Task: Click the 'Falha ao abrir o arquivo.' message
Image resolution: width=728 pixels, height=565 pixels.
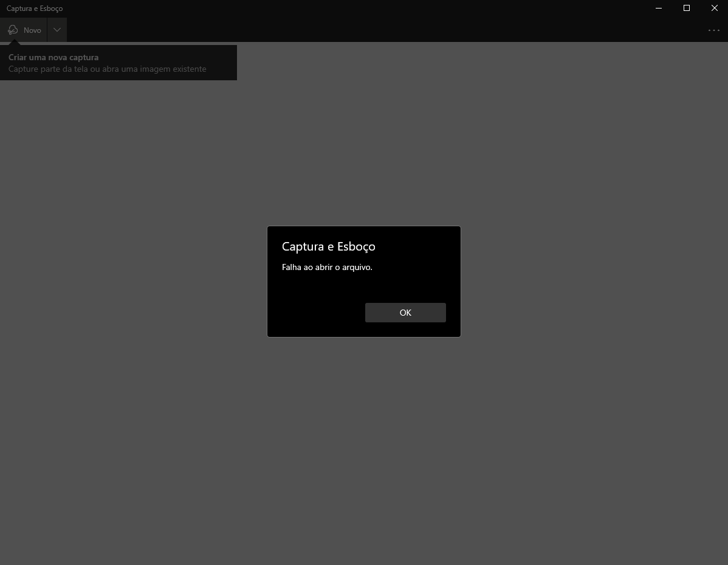Action: 327,267
